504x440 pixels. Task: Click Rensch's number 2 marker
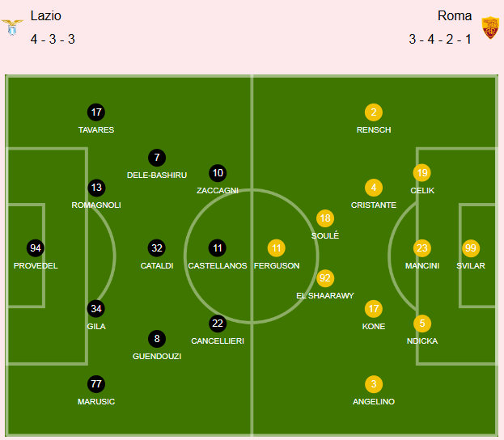tap(374, 112)
